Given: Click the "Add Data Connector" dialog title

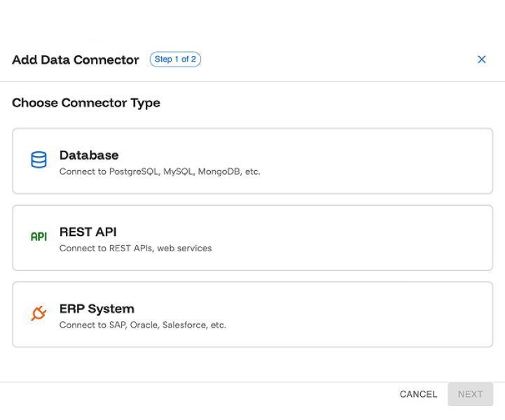Looking at the screenshot, I should (x=76, y=60).
